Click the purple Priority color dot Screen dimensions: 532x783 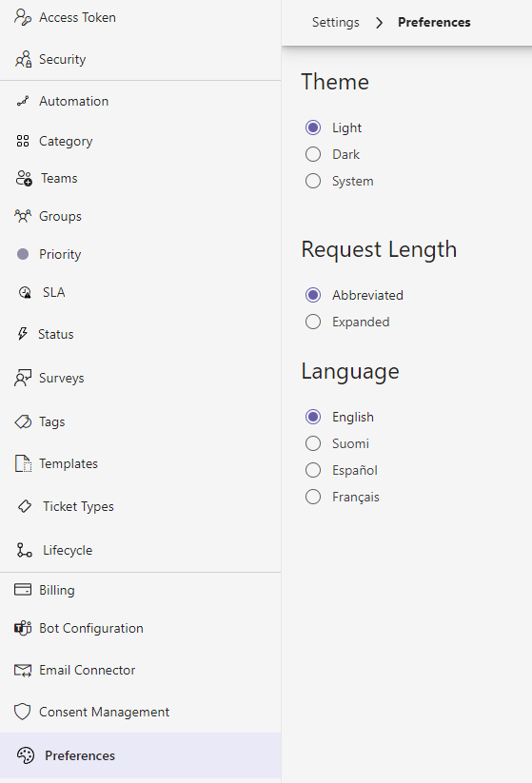(23, 254)
